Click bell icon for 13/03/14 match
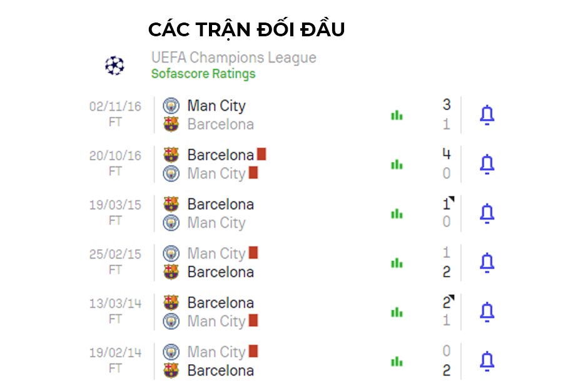588x388 pixels. pos(487,312)
